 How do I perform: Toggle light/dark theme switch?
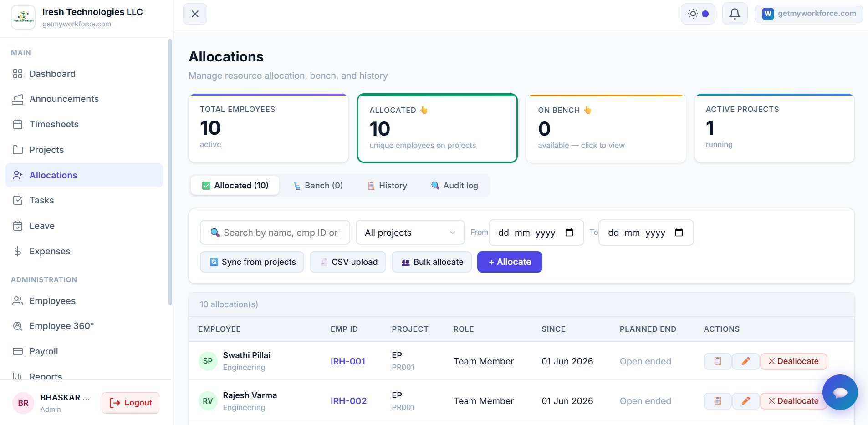[698, 14]
